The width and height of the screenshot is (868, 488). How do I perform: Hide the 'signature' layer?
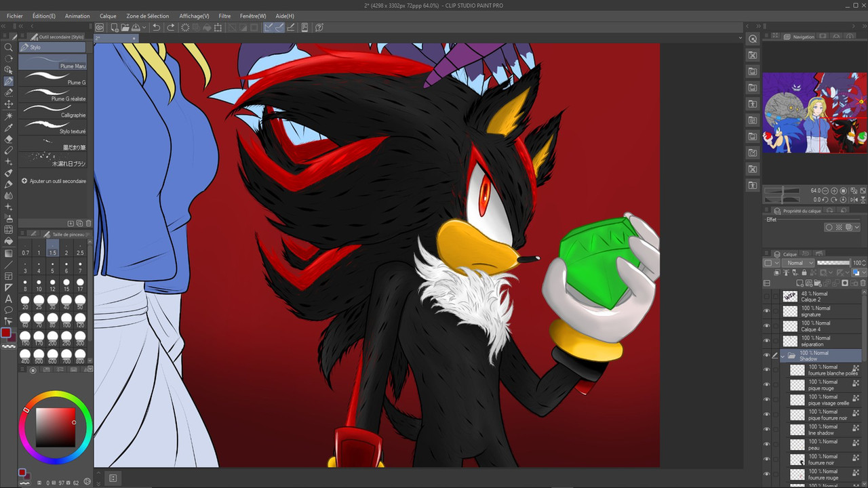[x=766, y=312]
